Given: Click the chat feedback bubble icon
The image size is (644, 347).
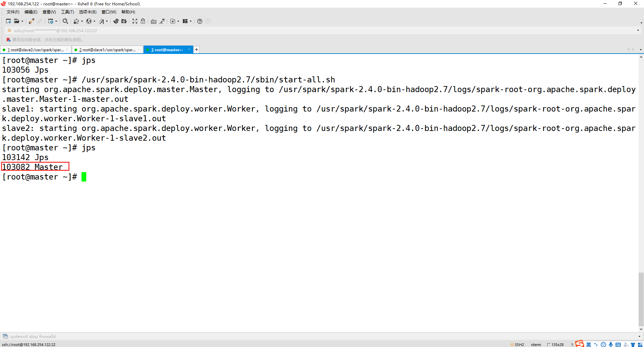Looking at the screenshot, I should click(208, 21).
